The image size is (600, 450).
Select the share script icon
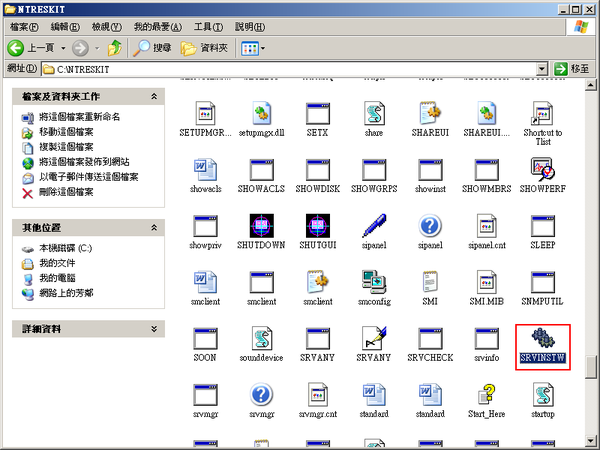(x=374, y=113)
